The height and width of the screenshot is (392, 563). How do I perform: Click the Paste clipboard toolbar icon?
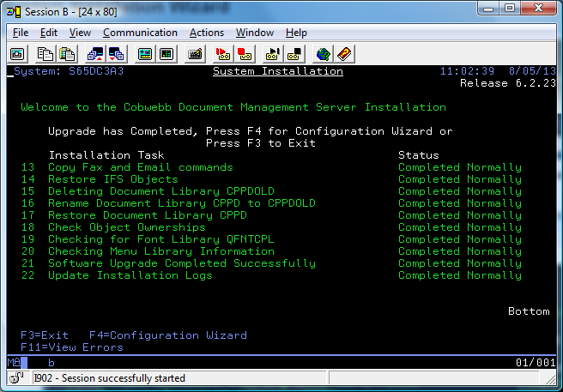coord(67,54)
